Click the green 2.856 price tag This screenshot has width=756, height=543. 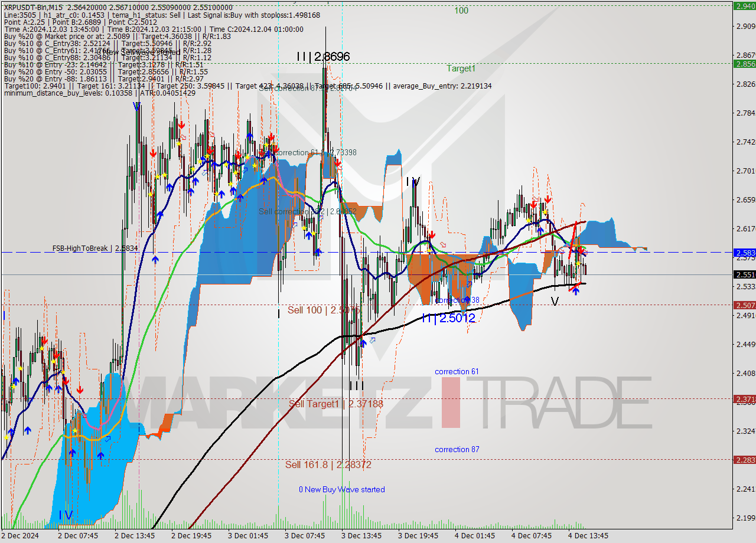[x=744, y=64]
